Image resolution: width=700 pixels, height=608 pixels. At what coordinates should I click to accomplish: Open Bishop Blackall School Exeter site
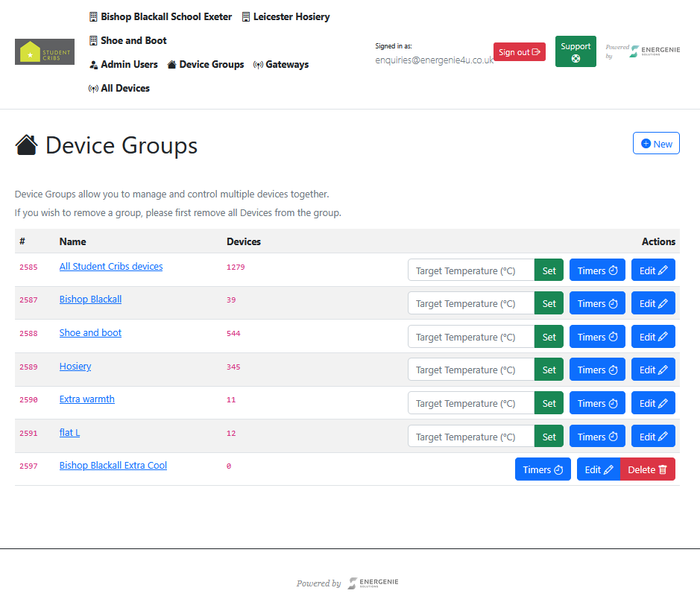tap(161, 17)
